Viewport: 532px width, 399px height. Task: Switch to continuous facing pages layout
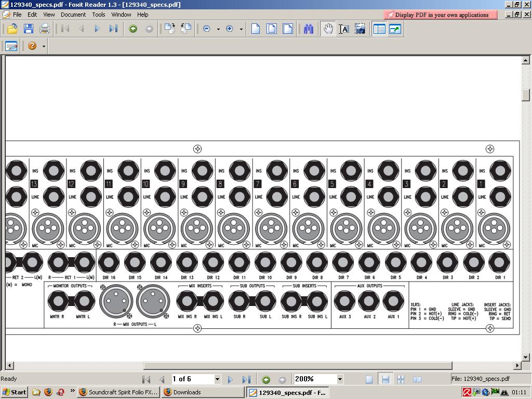click(401, 379)
